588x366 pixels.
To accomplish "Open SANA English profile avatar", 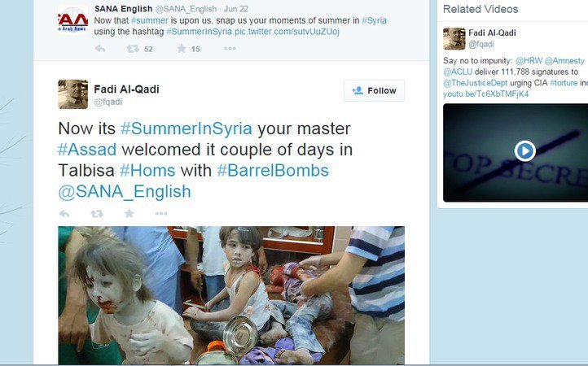I will point(73,19).
